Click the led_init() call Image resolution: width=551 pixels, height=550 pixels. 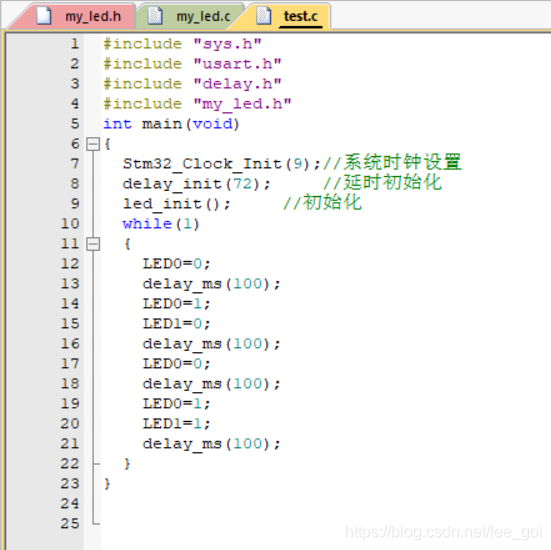[x=176, y=204]
